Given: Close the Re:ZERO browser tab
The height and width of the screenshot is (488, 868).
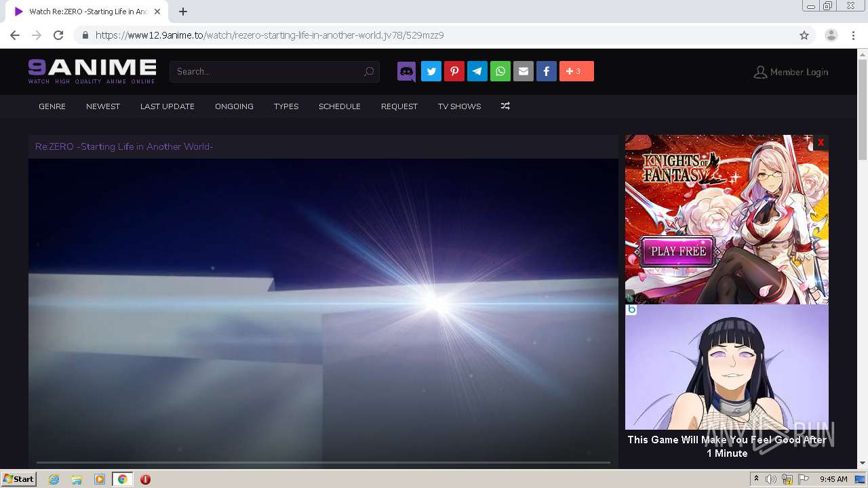Looking at the screenshot, I should click(157, 12).
